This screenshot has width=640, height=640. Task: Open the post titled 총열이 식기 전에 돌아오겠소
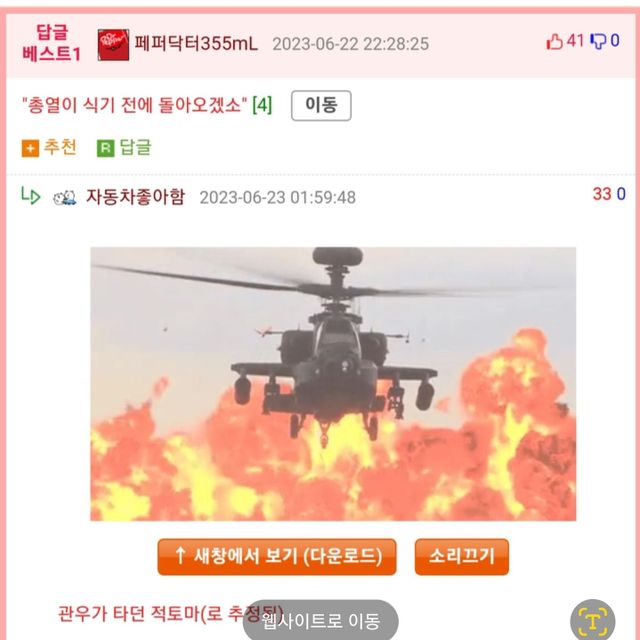(x=135, y=105)
